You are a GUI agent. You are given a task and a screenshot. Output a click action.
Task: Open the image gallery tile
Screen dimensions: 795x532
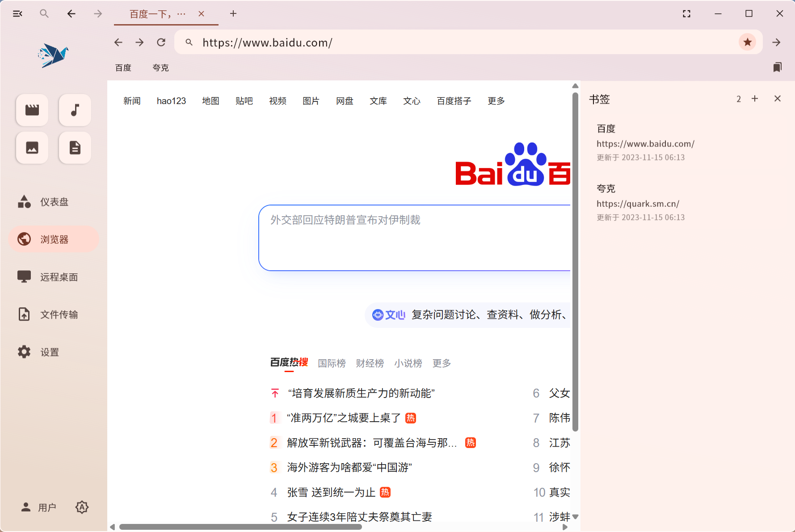click(32, 147)
